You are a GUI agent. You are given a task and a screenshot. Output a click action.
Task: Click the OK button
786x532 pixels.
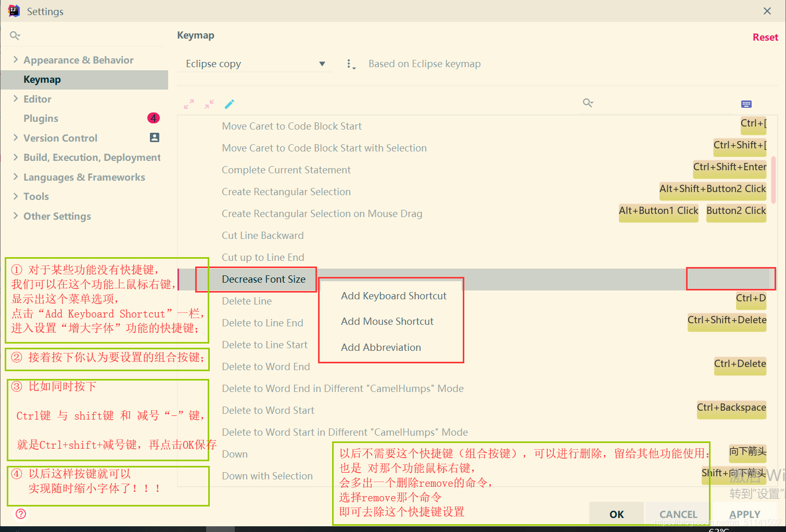(616, 514)
